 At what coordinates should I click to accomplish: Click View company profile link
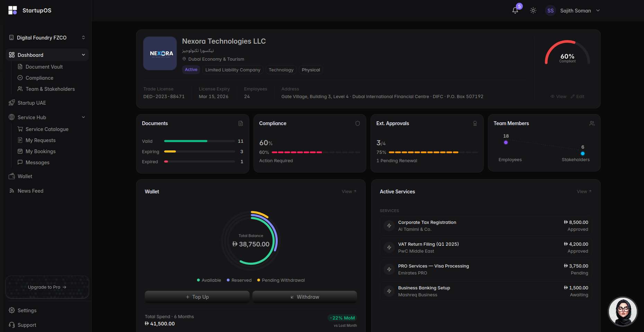tap(558, 97)
